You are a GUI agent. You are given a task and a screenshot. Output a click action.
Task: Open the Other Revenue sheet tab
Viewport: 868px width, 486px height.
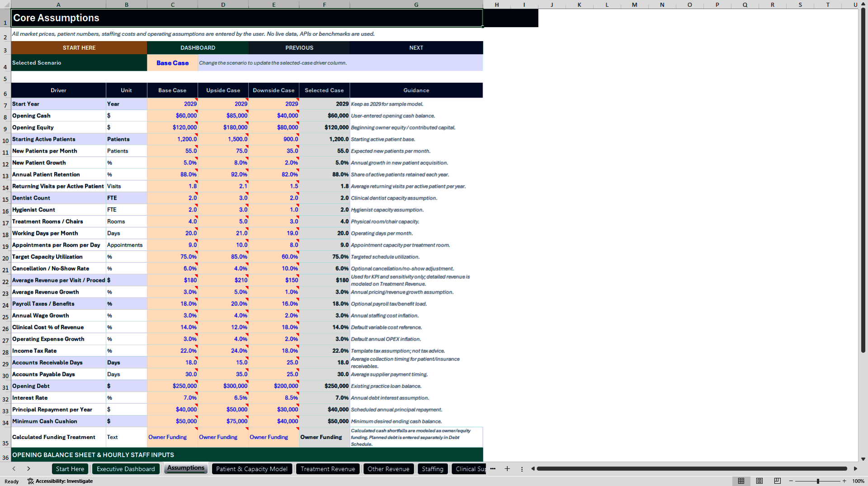[388, 469]
